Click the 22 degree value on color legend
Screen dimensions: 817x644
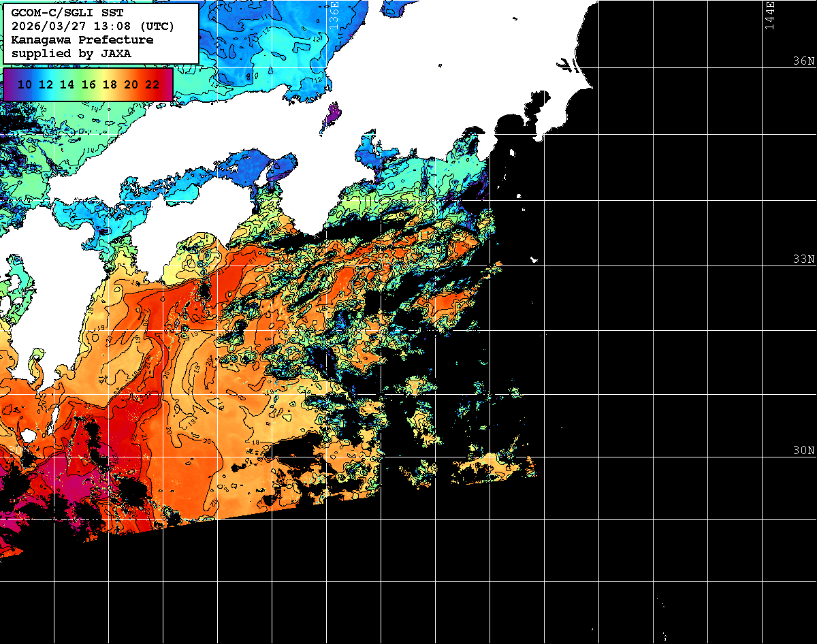(153, 84)
